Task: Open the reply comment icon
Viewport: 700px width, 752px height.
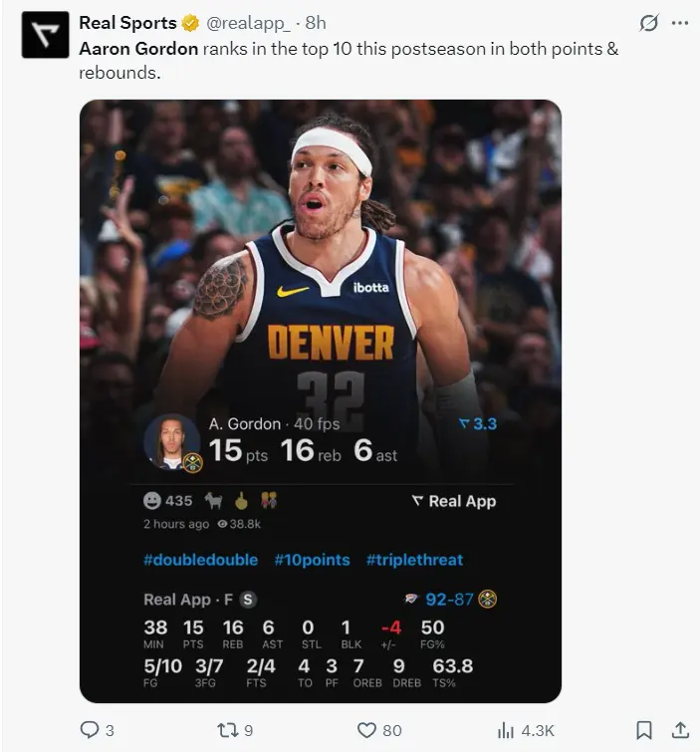Action: point(90,730)
